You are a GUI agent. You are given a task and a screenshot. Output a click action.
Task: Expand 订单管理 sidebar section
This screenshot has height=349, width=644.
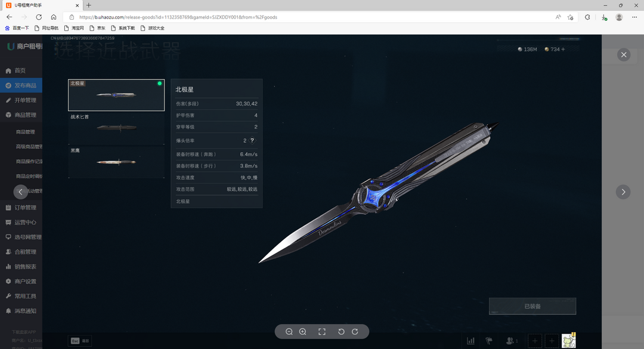[25, 208]
